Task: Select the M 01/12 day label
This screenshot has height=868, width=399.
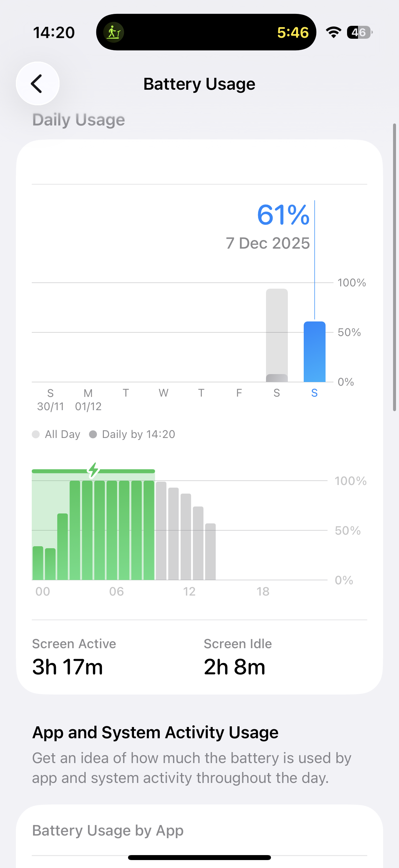Action: click(x=88, y=400)
